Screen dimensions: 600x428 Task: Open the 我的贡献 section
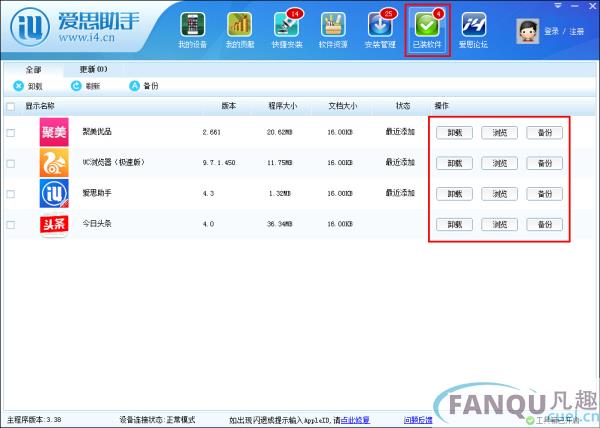(240, 30)
